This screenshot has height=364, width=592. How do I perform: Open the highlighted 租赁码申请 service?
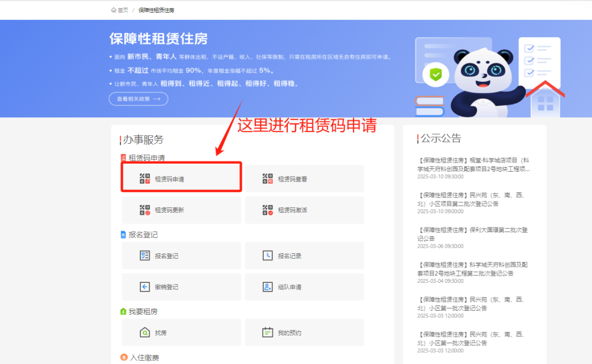pos(181,177)
